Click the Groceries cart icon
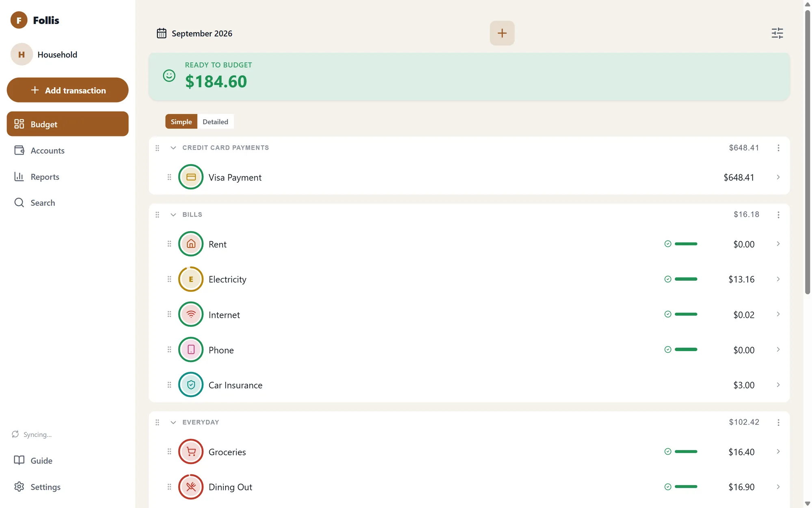Image resolution: width=812 pixels, height=508 pixels. click(191, 452)
